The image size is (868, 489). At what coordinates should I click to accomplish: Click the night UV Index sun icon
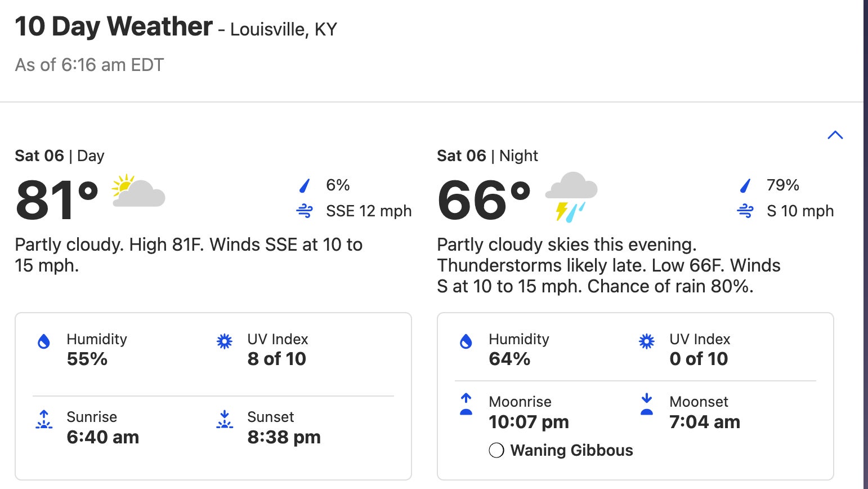(646, 341)
